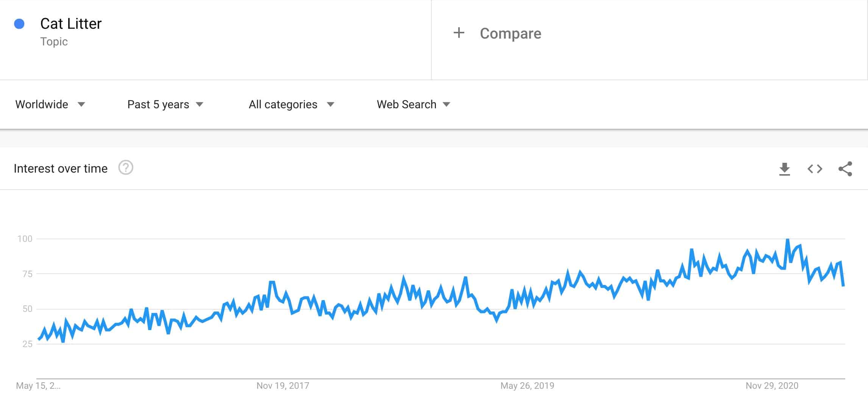Viewport: 868px width, 402px height.
Task: Open the Web Search type dropdown
Action: click(413, 104)
